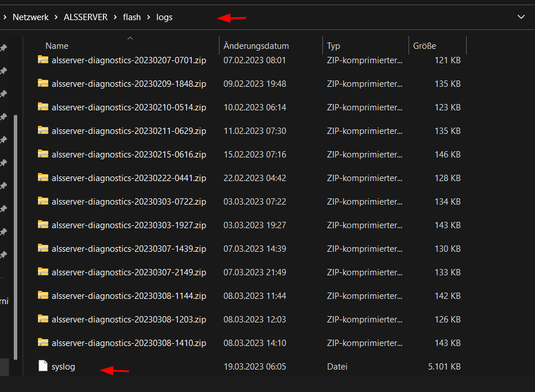The height and width of the screenshot is (392, 535).
Task: Select file name alsserver-diagnostics-20230307-2149.zip
Action: [x=129, y=272]
